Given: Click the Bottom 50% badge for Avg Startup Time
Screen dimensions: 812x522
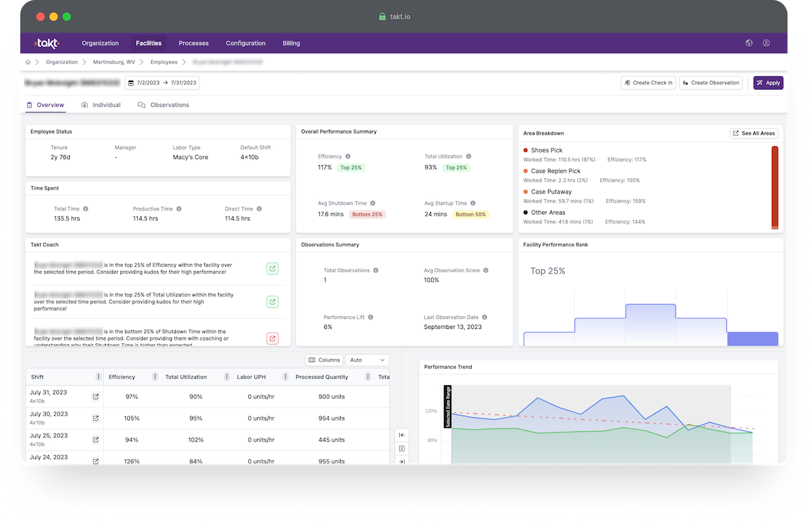Looking at the screenshot, I should [x=471, y=215].
